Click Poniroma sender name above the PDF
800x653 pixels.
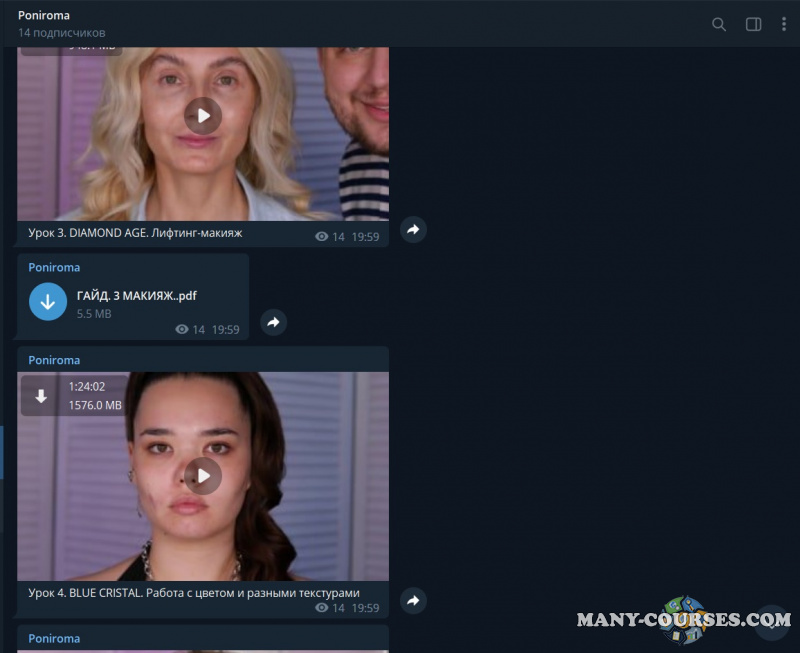[x=54, y=268]
